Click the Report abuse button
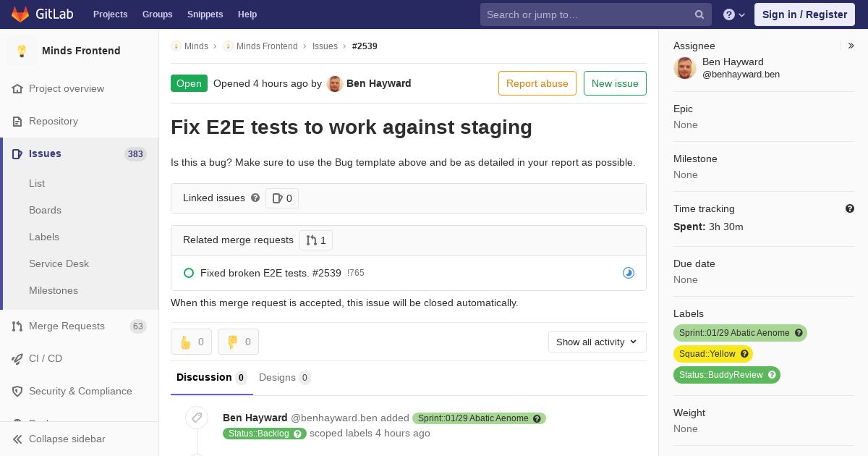Viewport: 868px width, 456px height. [x=537, y=83]
